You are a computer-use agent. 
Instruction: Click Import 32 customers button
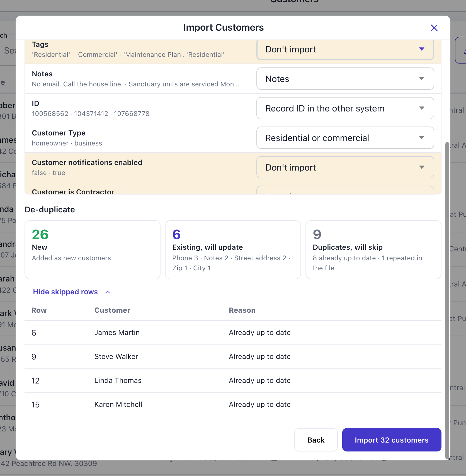coord(392,440)
